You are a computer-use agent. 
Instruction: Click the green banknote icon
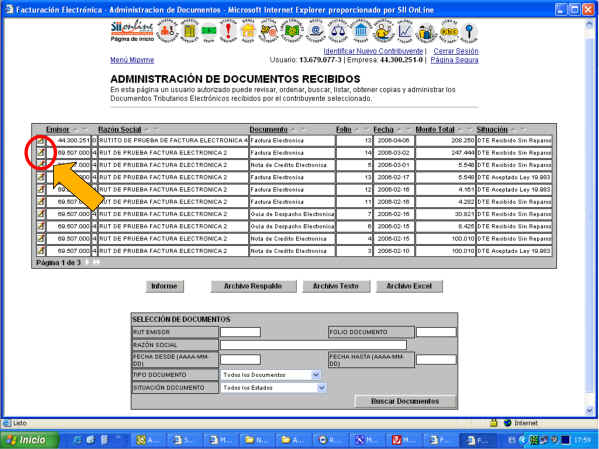(x=209, y=31)
